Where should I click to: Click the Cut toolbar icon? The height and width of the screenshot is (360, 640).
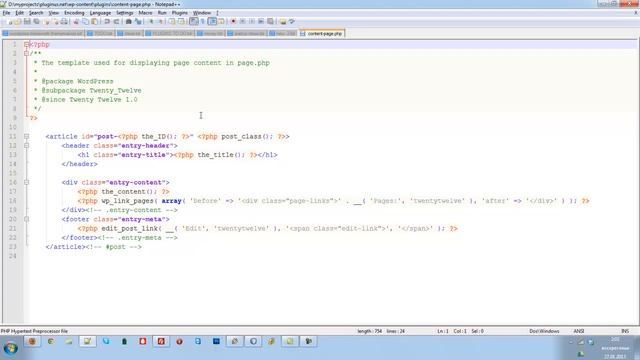76,21
